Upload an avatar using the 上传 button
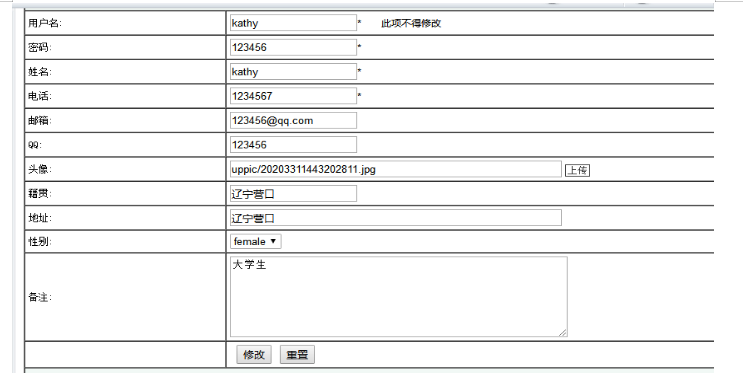This screenshot has height=376, width=749. coord(577,170)
